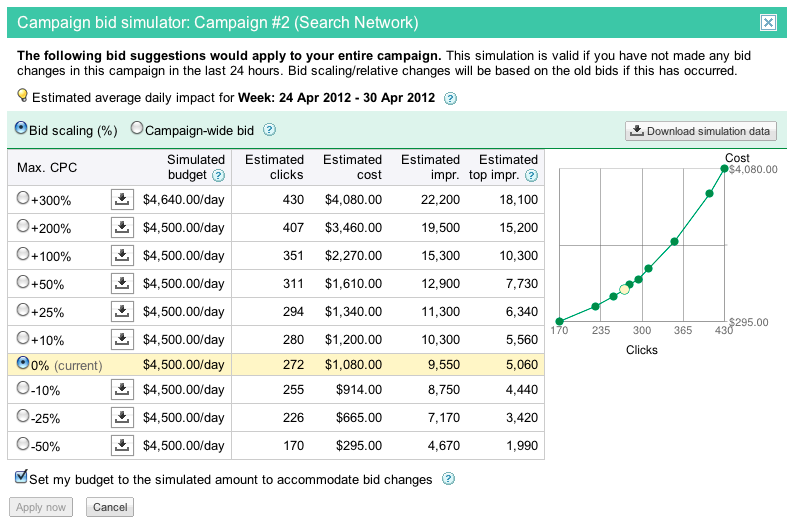794x532 pixels.
Task: Click download icon in the +100% row
Action: pyautogui.click(x=121, y=255)
